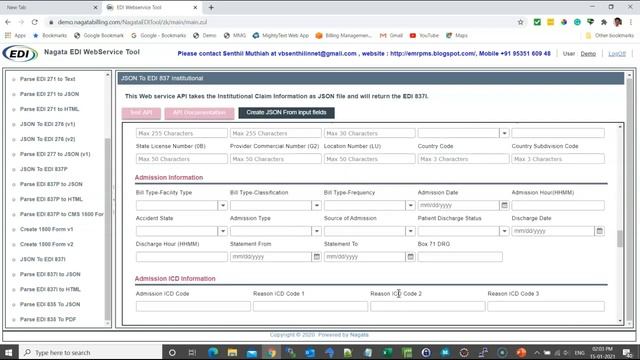Open Admission Date calendar picker
Image resolution: width=640 pixels, height=360 pixels.
click(x=504, y=205)
